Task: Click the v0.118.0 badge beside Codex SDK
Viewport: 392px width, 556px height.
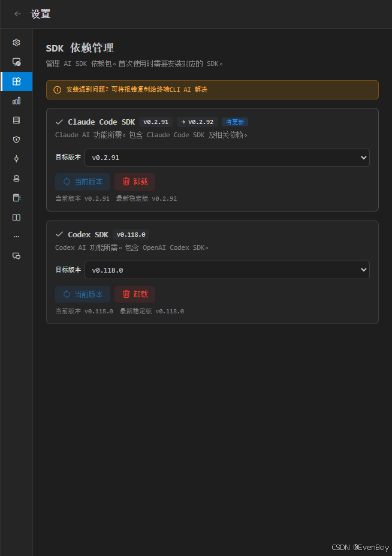Action: point(131,235)
